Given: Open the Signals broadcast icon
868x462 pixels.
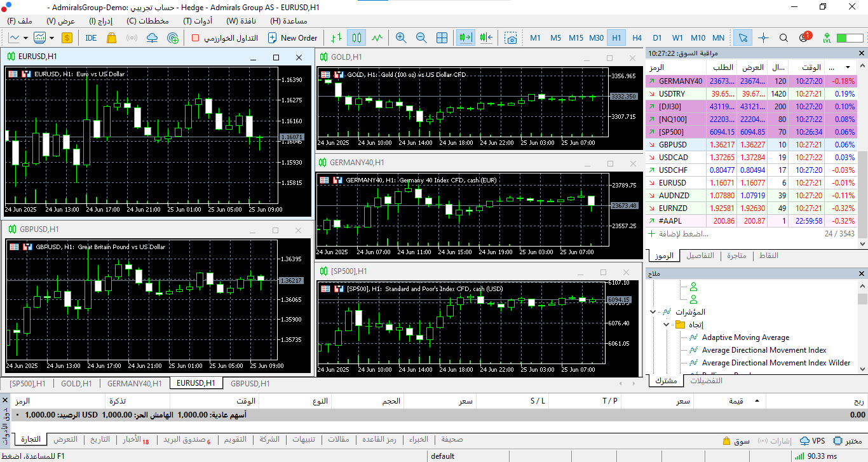Looking at the screenshot, I should tap(132, 38).
